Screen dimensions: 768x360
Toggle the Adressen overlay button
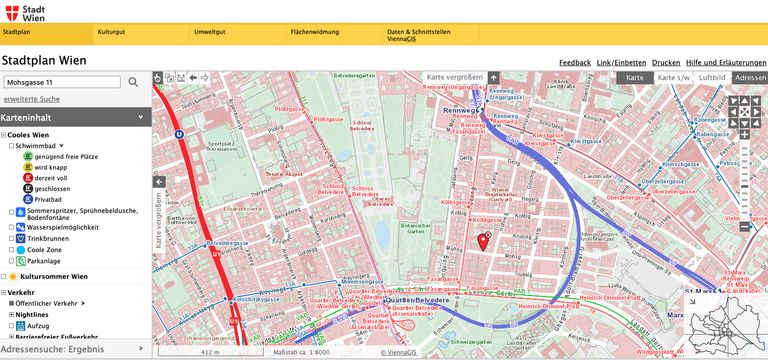pos(750,78)
